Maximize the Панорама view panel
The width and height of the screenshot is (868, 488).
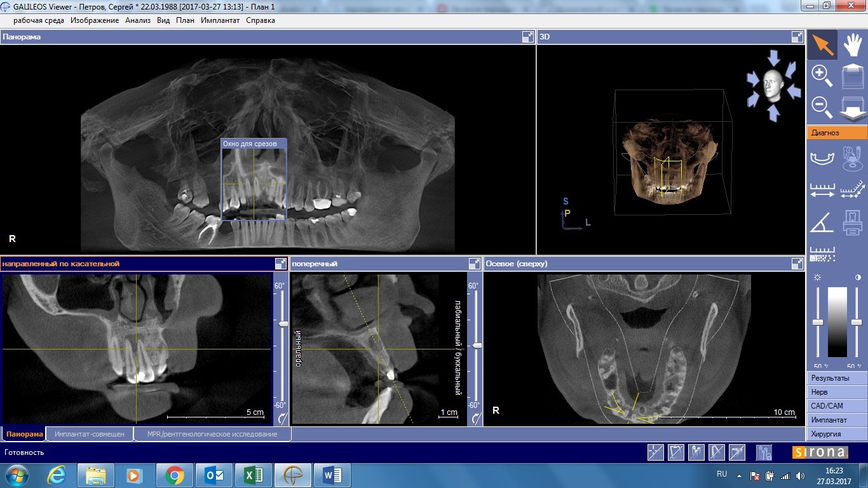tap(528, 37)
